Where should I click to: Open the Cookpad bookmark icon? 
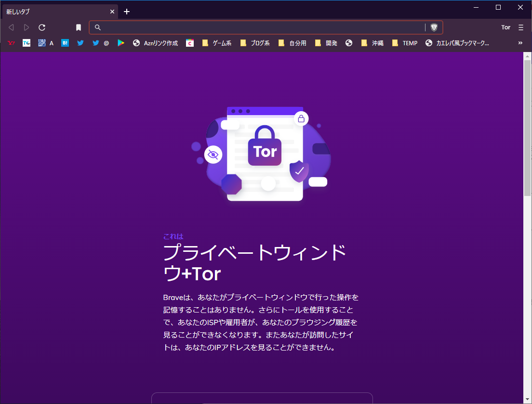(x=189, y=43)
